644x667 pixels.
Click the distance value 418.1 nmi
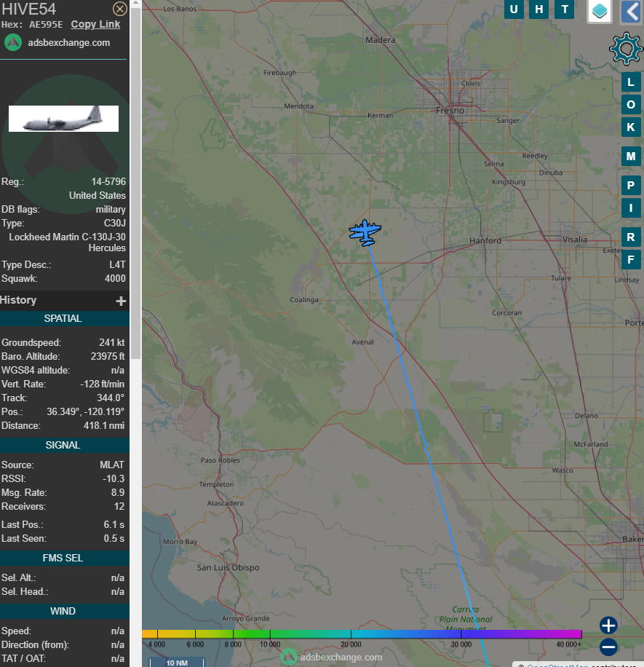[104, 425]
